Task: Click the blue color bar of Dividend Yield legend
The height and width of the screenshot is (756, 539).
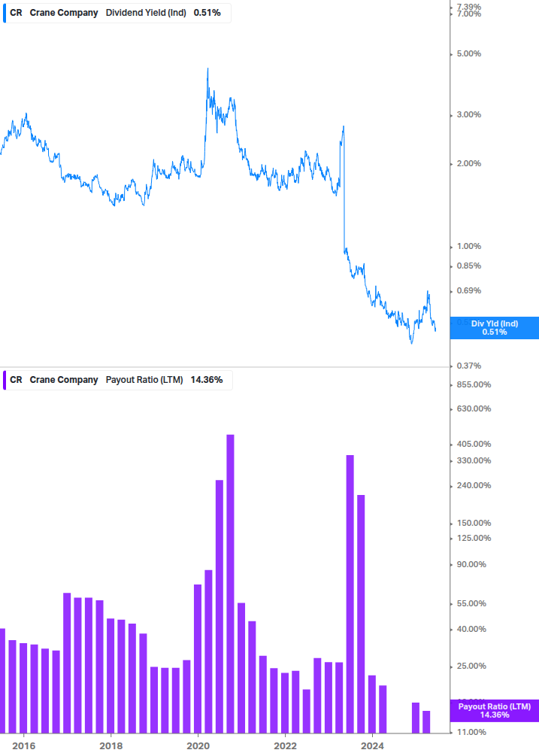Action: pyautogui.click(x=5, y=13)
